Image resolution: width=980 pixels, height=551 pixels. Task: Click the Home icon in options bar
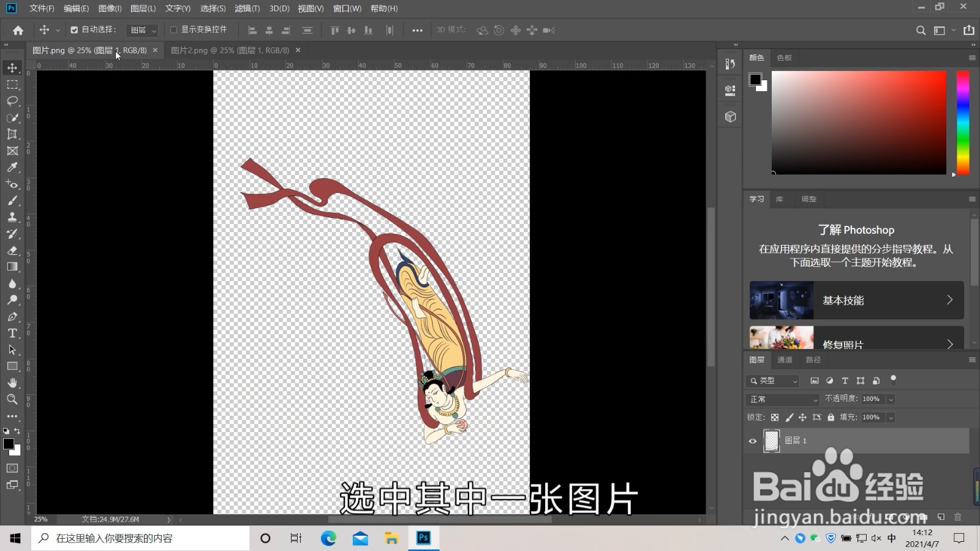coord(18,30)
